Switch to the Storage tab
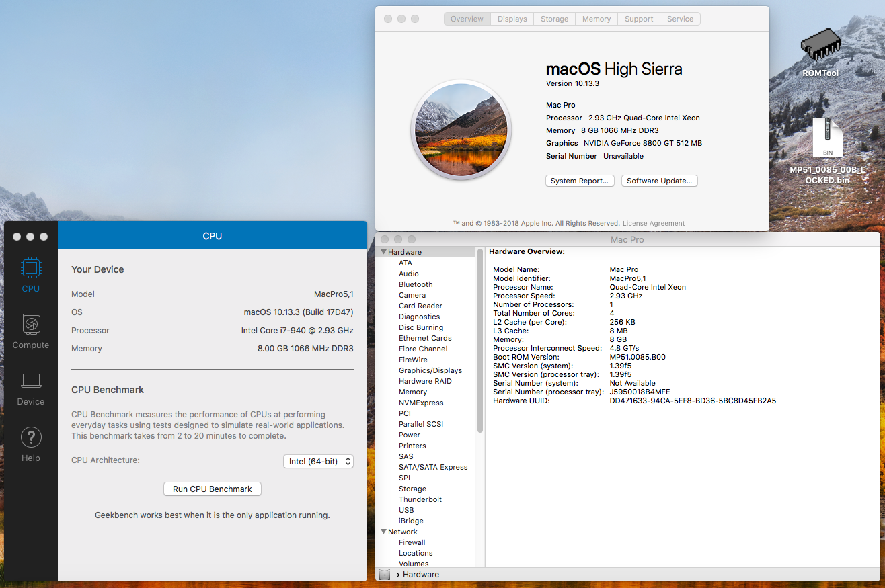This screenshot has height=588, width=885. [x=555, y=19]
